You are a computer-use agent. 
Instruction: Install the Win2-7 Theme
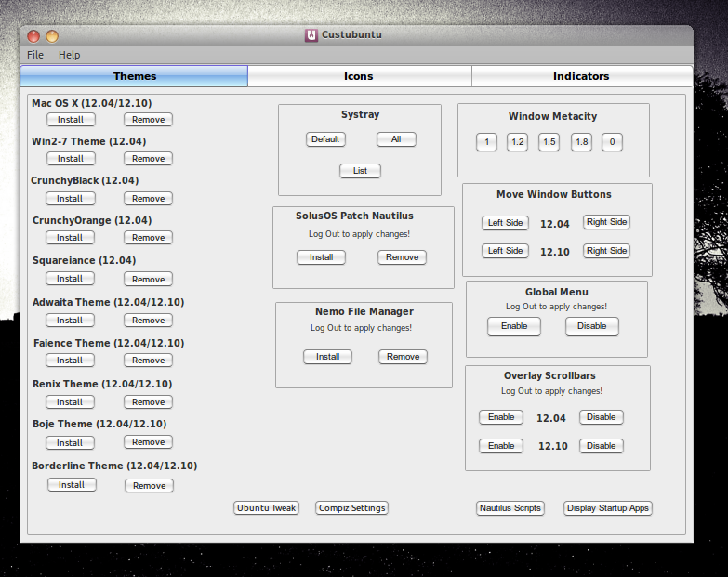click(x=71, y=159)
